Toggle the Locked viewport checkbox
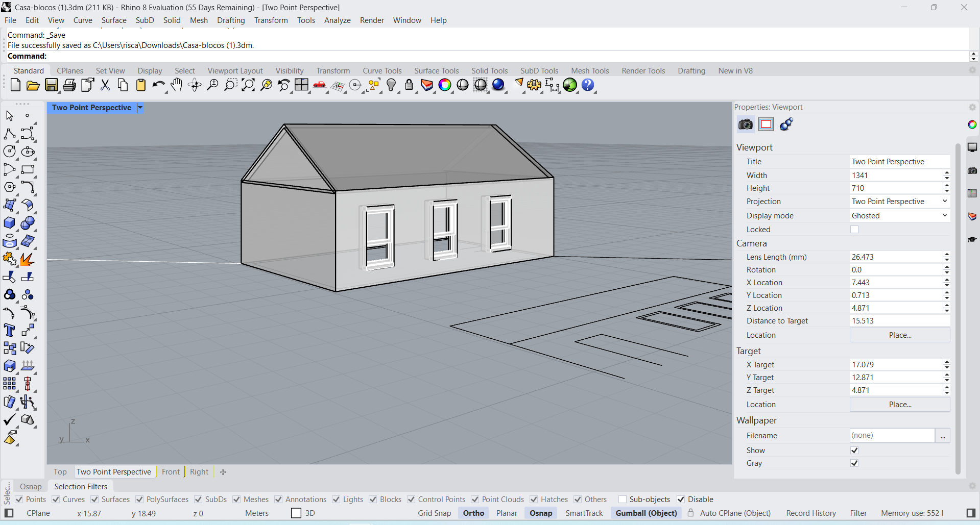 coord(854,230)
